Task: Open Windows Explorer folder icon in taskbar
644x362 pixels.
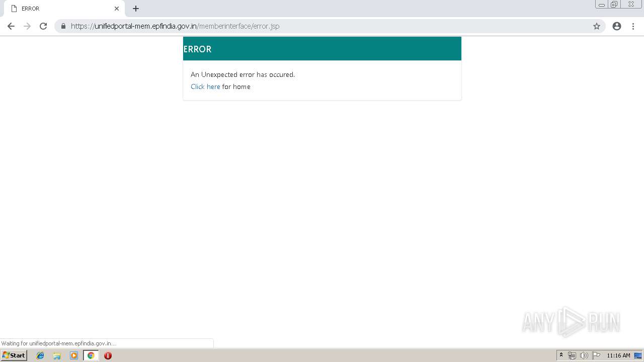Action: pyautogui.click(x=57, y=355)
